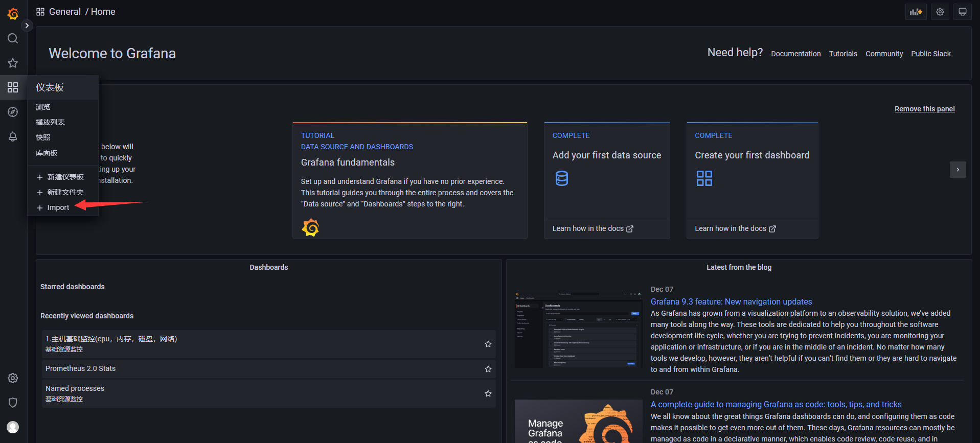The width and height of the screenshot is (980, 443).
Task: Click Remove this panel link
Action: click(924, 109)
